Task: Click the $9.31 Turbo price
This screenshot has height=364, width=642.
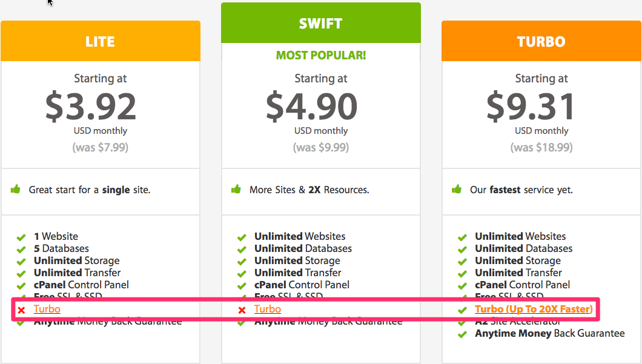Action: pyautogui.click(x=531, y=107)
